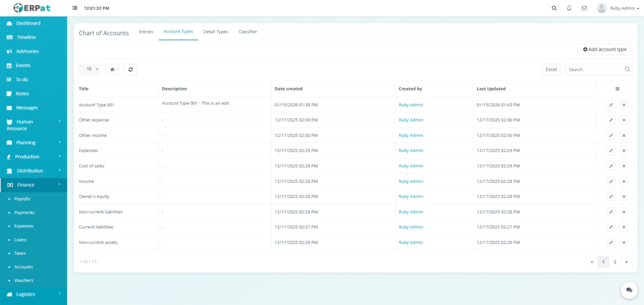644x305 pixels.
Task: Click edit pencil for Cost of sales
Action: (x=611, y=166)
